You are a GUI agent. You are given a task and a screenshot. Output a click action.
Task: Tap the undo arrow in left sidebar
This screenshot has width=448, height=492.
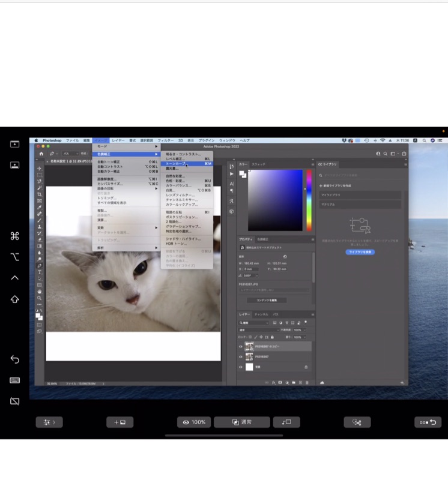[x=15, y=359]
